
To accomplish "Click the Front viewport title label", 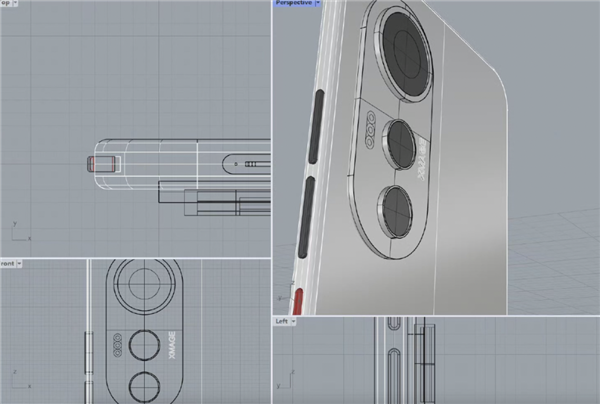I will point(7,264).
